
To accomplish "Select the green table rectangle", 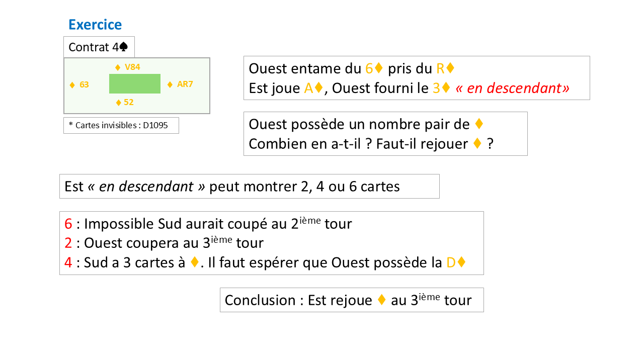I will click(x=135, y=84).
